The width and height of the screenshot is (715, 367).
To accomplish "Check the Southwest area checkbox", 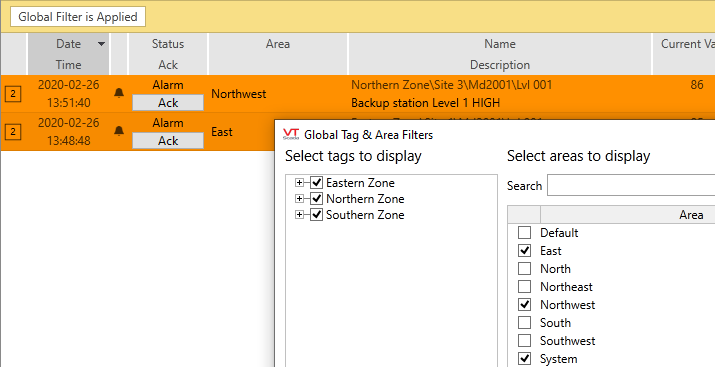I will 524,341.
